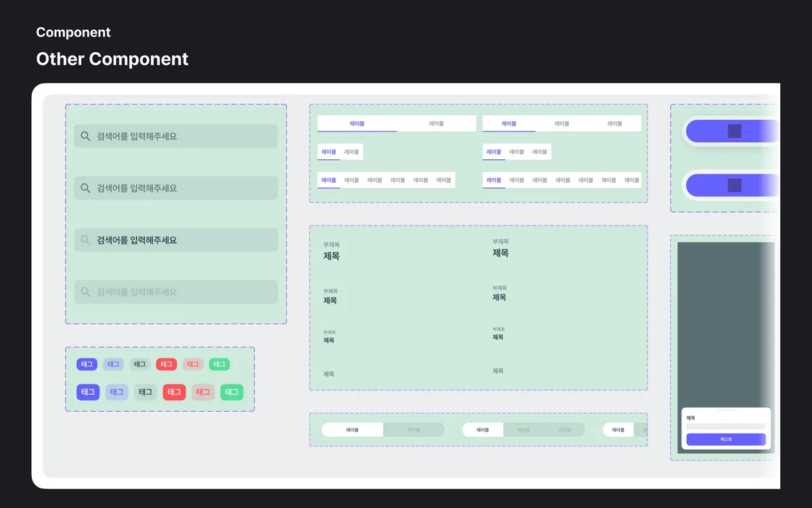This screenshot has width=812, height=508.
Task: Click the faded magnifier beside the bold dark search text
Action: click(x=85, y=240)
